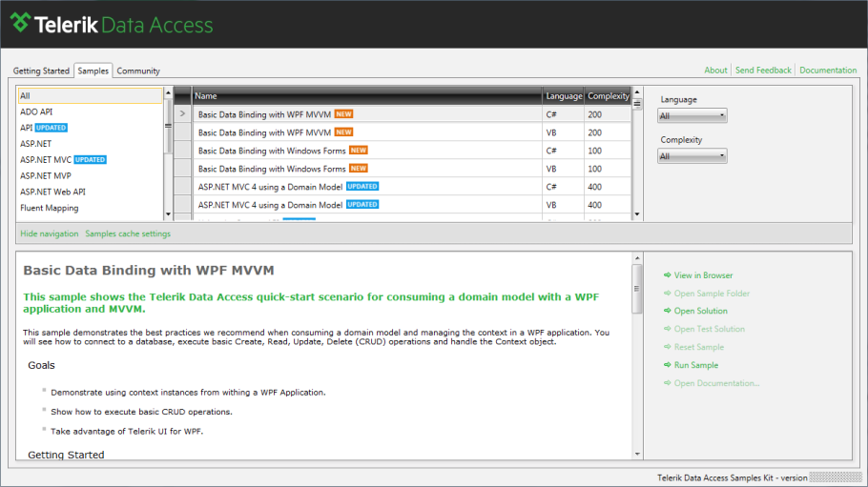Image resolution: width=868 pixels, height=487 pixels.
Task: Select the ASP.NET MVC category
Action: tap(91, 160)
